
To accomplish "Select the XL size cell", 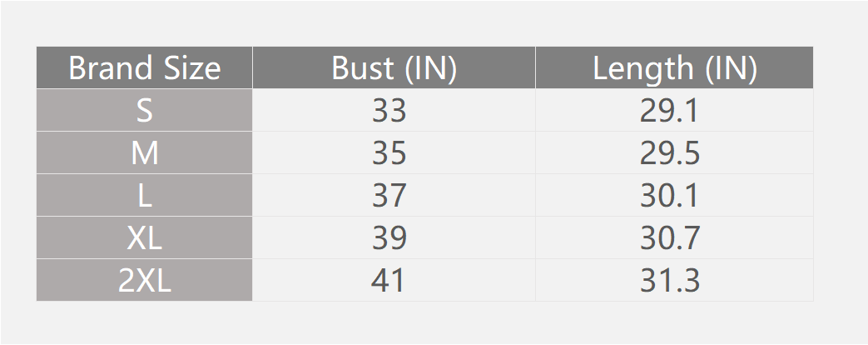I will pos(145,238).
